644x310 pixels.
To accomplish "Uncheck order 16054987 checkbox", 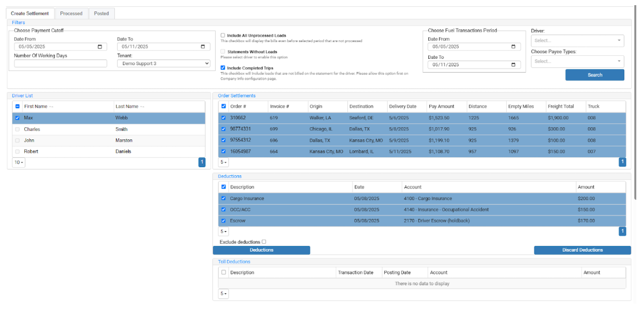I will 223,152.
